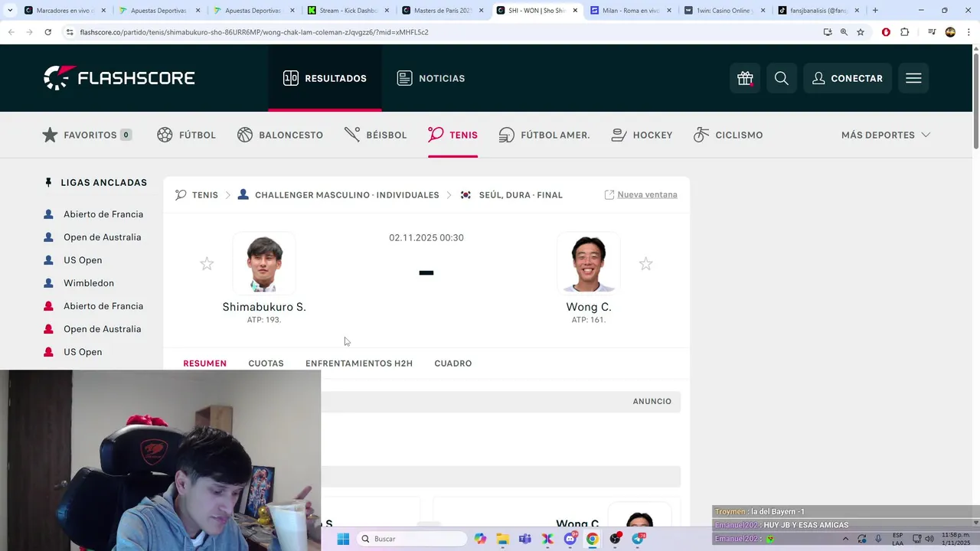Image resolution: width=980 pixels, height=551 pixels.
Task: Switch to Milan - Roma browser tab
Action: (630, 11)
